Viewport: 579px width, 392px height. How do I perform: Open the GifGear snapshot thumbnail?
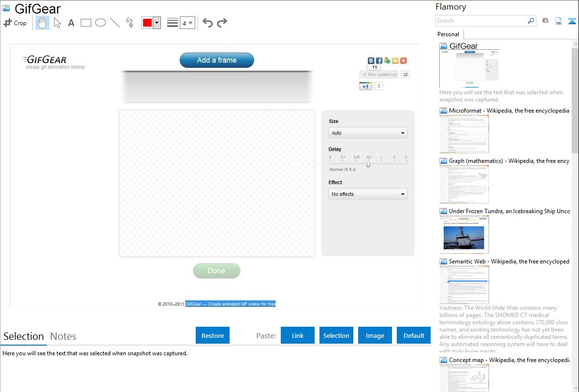point(469,69)
